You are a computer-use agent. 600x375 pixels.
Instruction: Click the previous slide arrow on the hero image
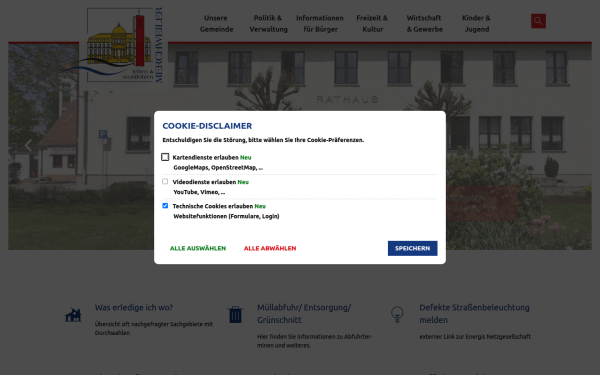(28, 145)
